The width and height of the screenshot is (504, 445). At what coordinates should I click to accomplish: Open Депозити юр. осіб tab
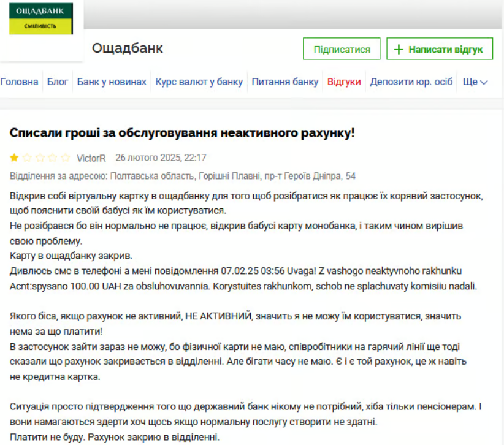point(411,82)
